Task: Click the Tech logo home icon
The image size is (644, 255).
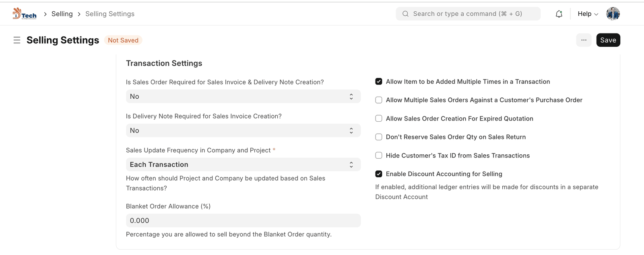Action: tap(24, 14)
